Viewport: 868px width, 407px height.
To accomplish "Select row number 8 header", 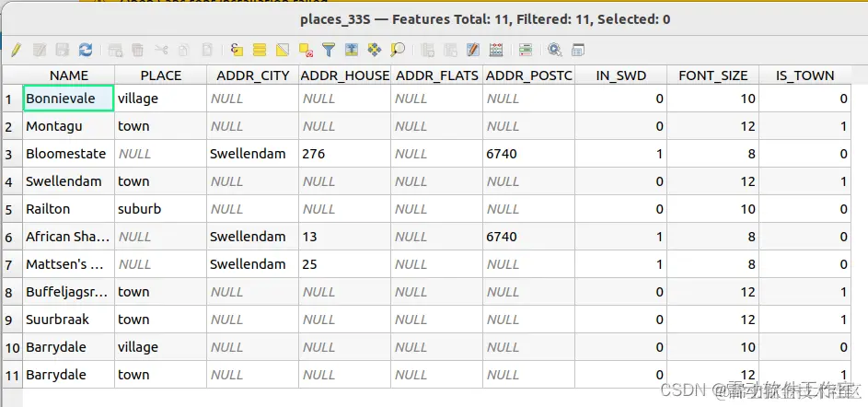I will click(x=12, y=292).
